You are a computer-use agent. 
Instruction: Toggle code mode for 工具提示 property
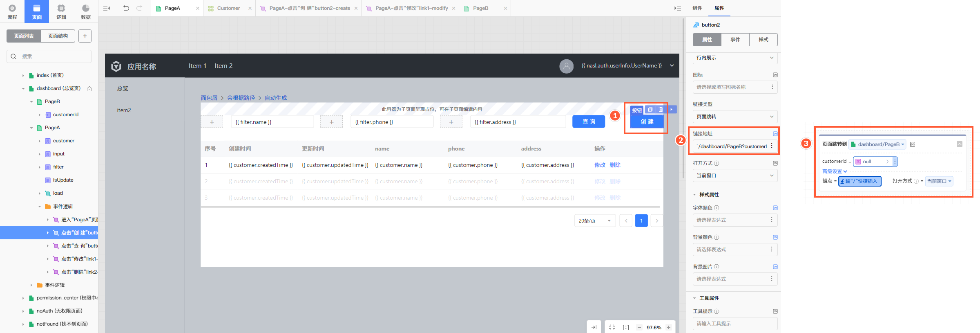point(775,311)
